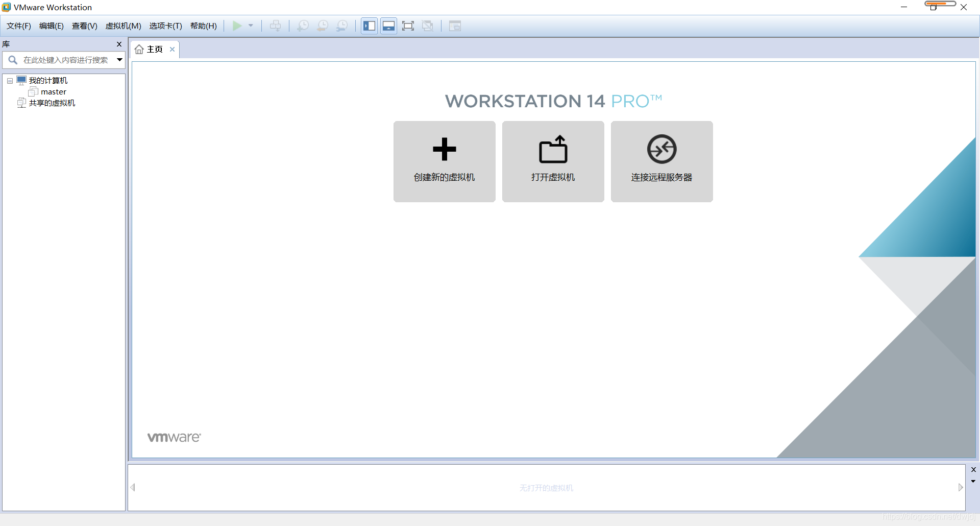Select 我的计算机 in the library tree
The width and height of the screenshot is (980, 526).
point(48,80)
